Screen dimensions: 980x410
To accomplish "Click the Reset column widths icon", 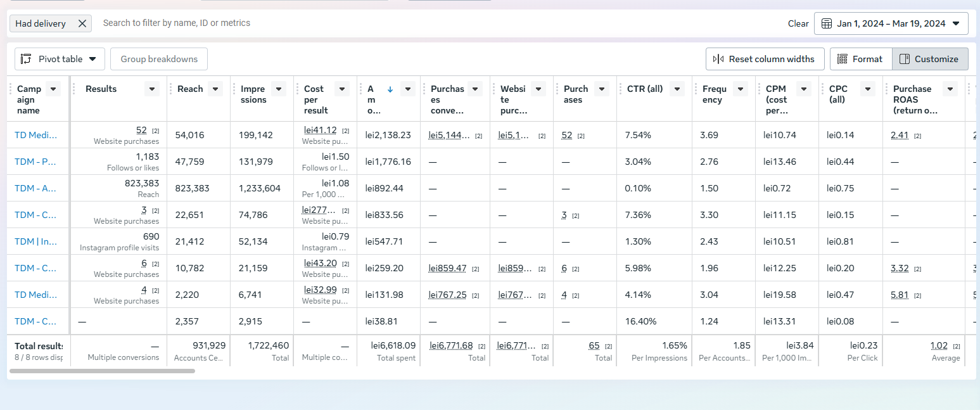I will (718, 59).
